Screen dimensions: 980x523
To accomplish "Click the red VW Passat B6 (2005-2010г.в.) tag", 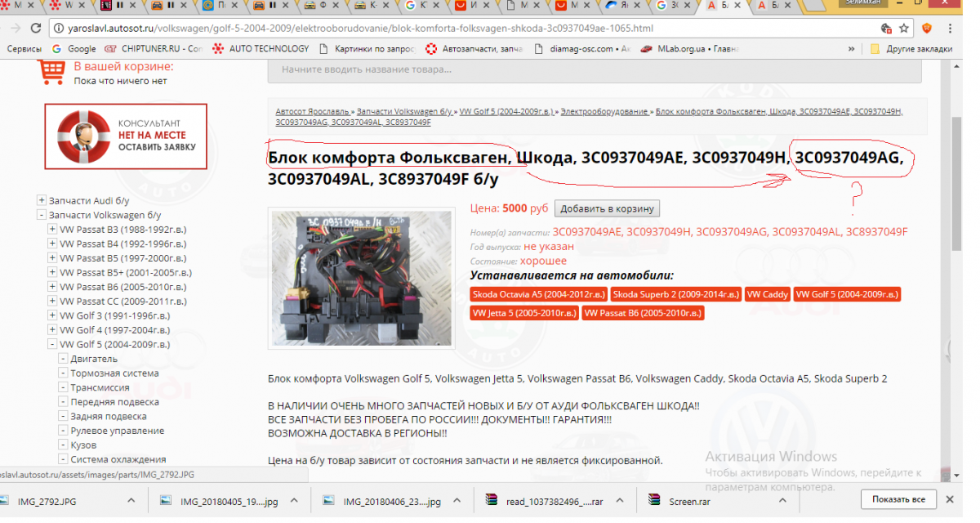I will 643,313.
